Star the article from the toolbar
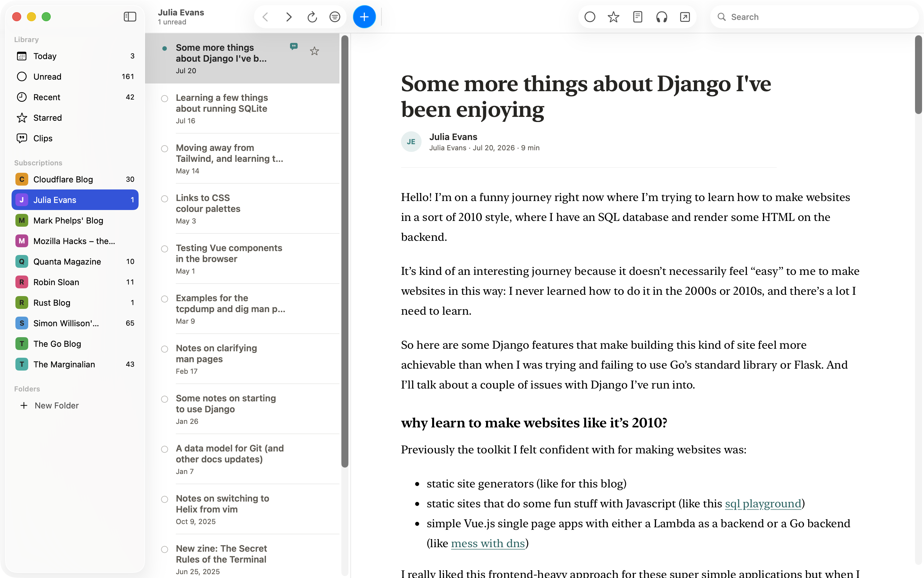 [613, 17]
